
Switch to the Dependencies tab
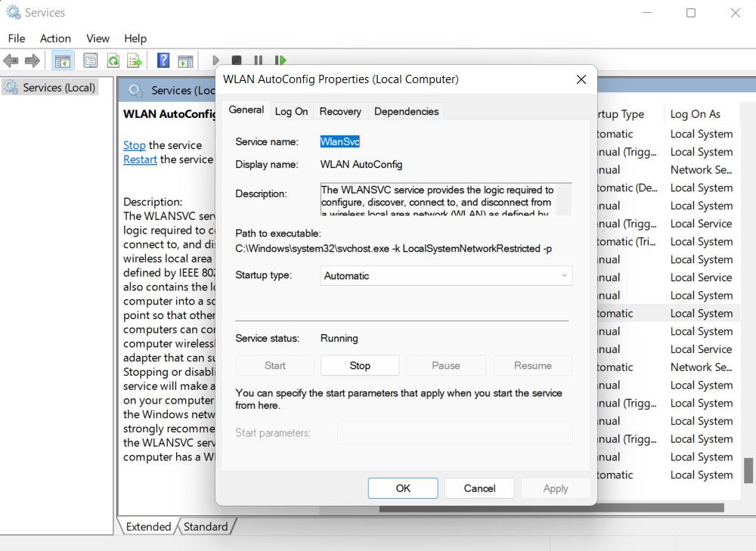(407, 111)
